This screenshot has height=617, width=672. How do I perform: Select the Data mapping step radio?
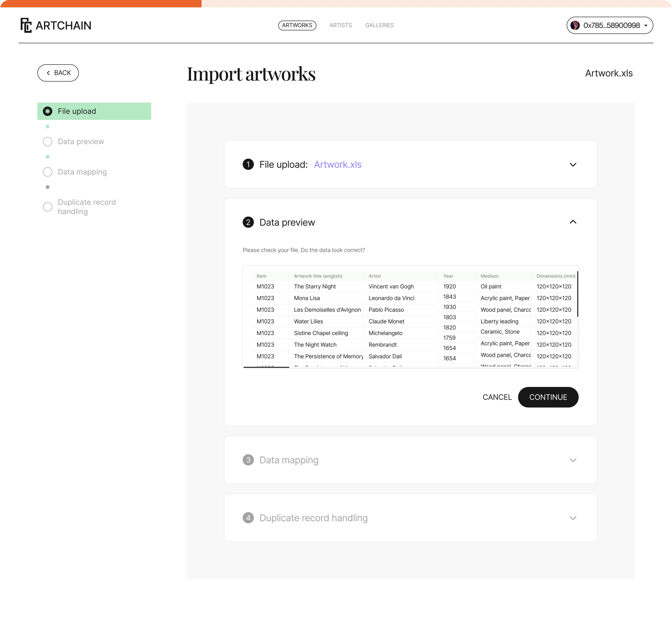(x=48, y=172)
